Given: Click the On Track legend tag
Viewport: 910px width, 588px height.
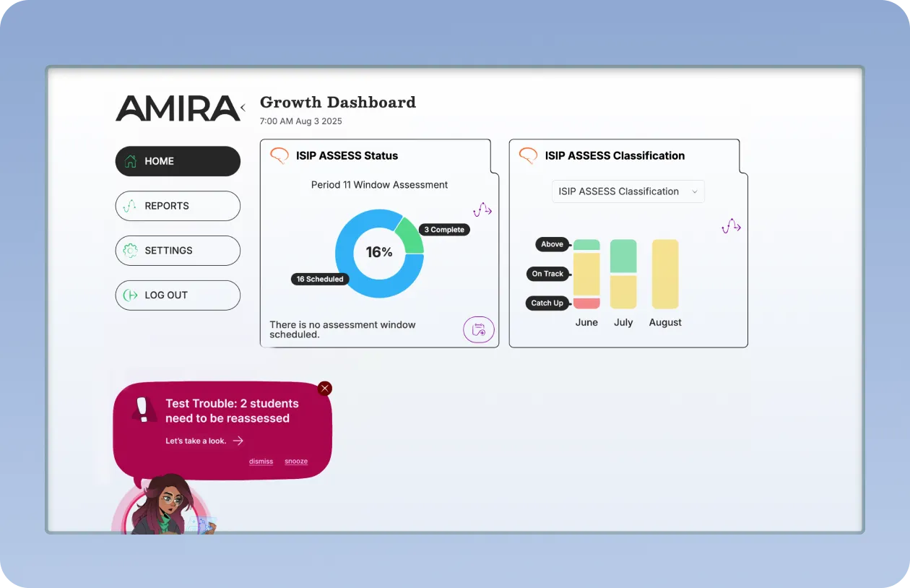Looking at the screenshot, I should coord(548,274).
